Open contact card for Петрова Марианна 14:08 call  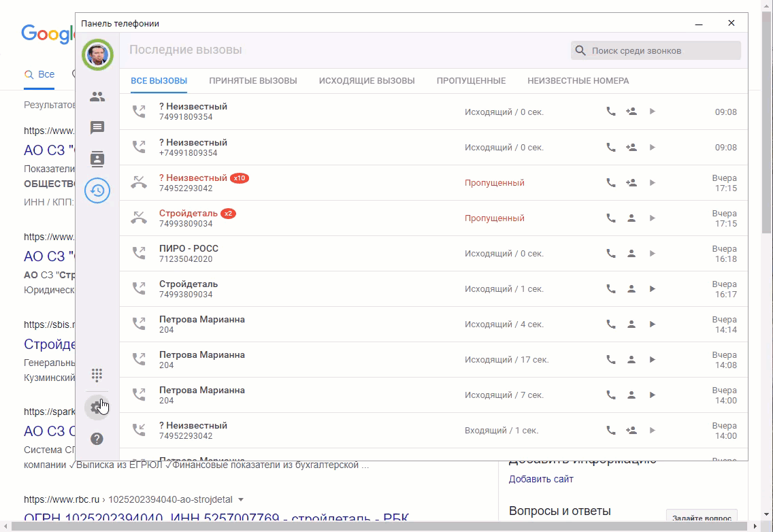coord(631,360)
